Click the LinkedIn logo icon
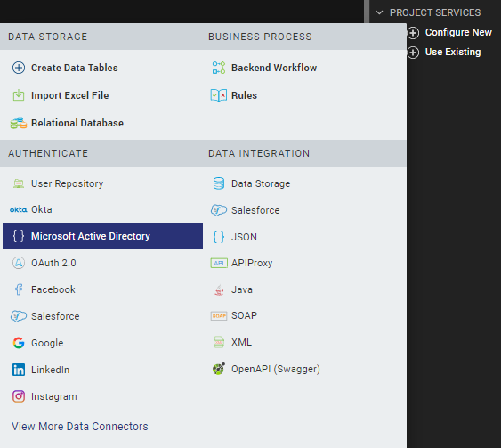This screenshot has height=448, width=501. click(x=19, y=370)
